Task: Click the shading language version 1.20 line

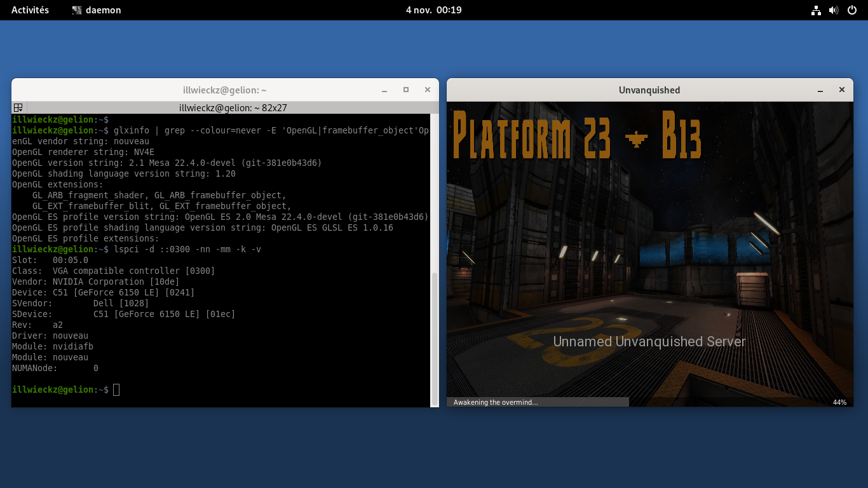Action: click(x=124, y=173)
